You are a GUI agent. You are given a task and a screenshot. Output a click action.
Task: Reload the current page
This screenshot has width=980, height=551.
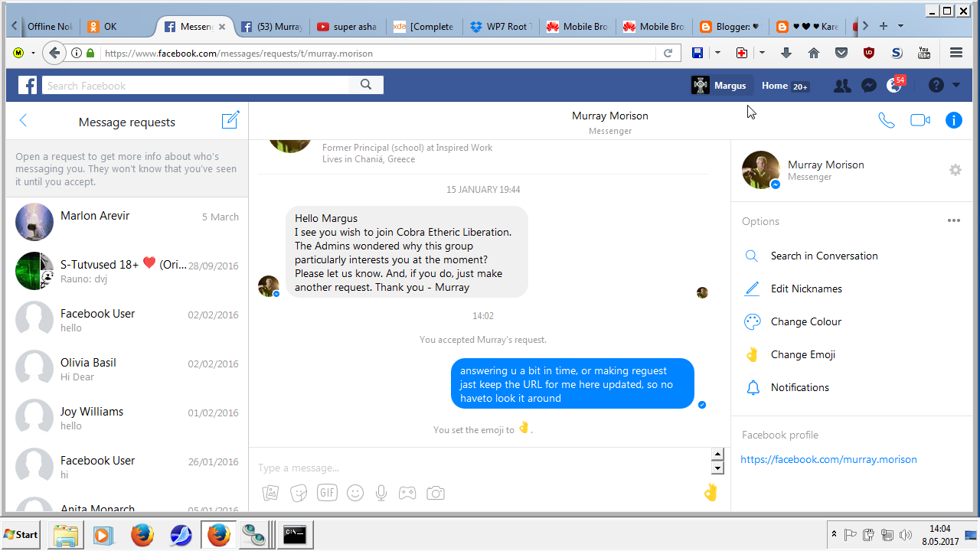(668, 53)
